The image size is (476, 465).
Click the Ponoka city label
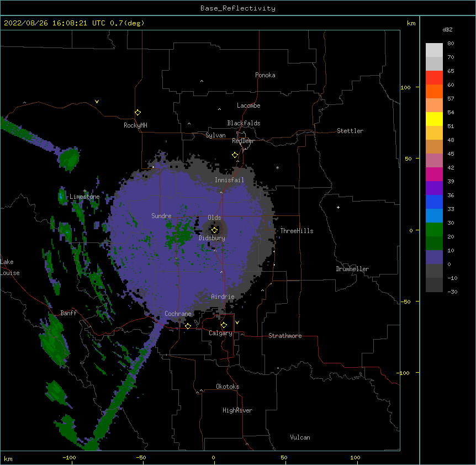pyautogui.click(x=265, y=75)
